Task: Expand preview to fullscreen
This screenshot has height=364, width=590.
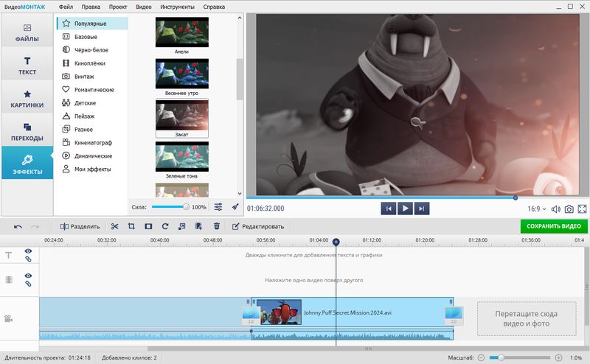Action: (x=583, y=209)
